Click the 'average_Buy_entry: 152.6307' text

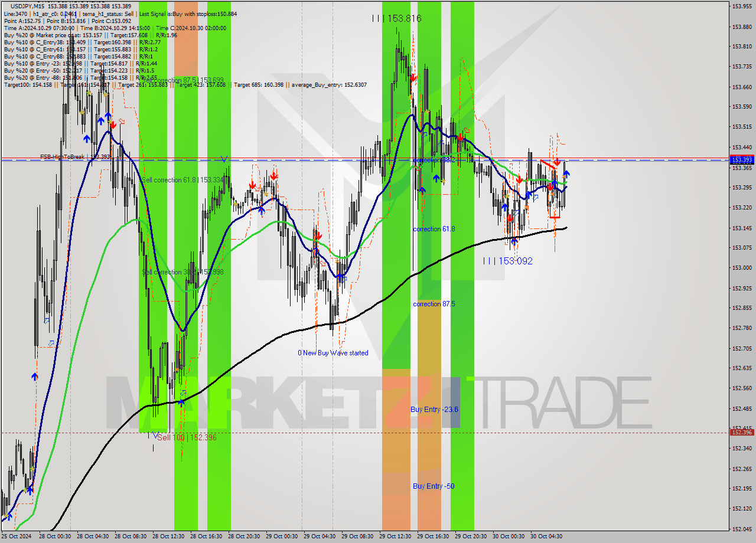pyautogui.click(x=329, y=84)
